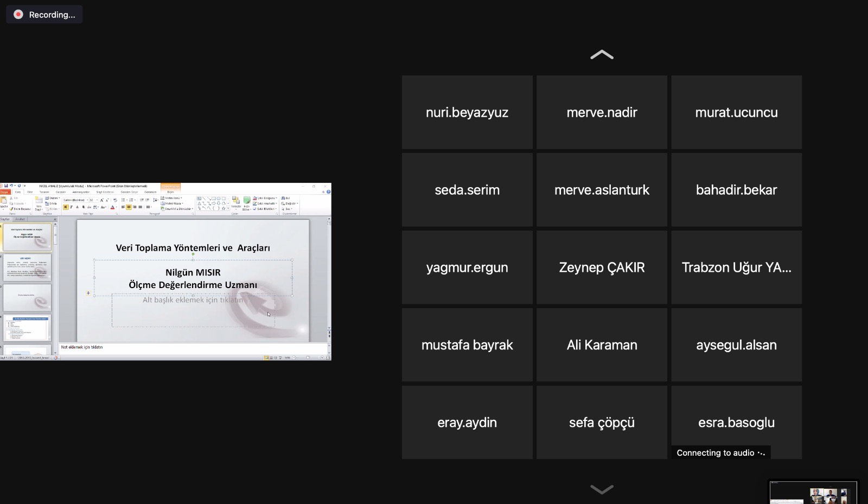
Task: Show the previous page of participants using the up chevron
Action: [x=602, y=54]
